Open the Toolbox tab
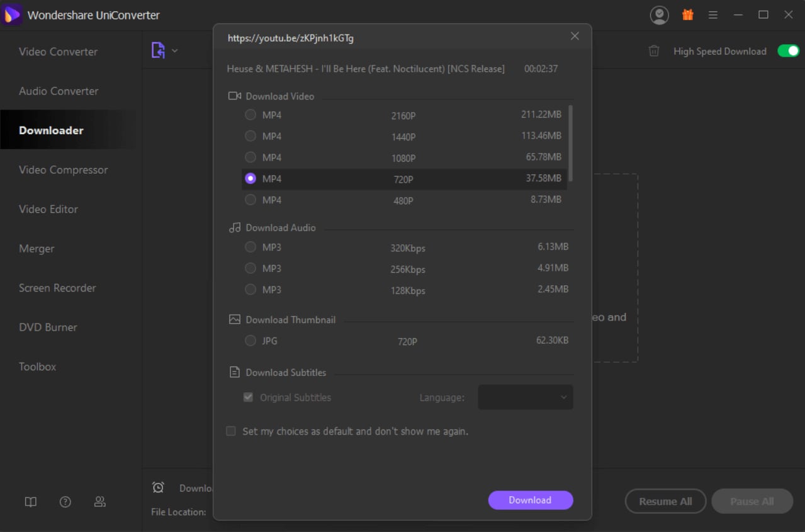The image size is (805, 532). [37, 366]
